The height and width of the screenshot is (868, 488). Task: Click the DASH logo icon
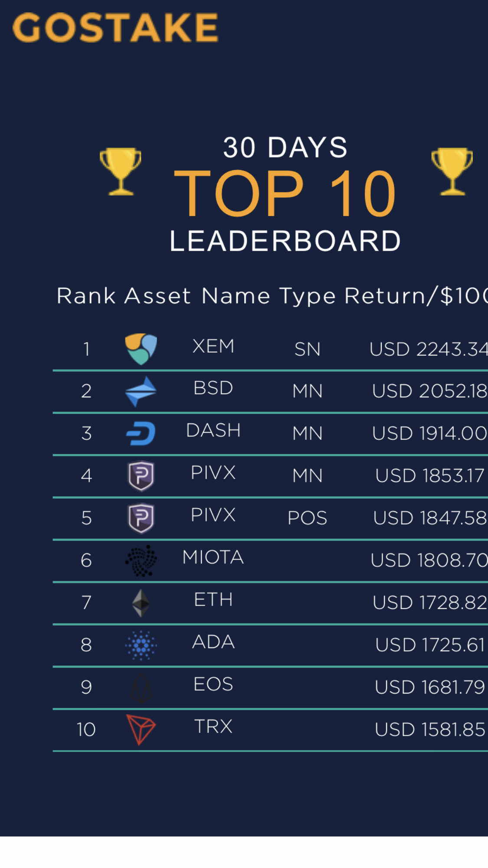(141, 433)
